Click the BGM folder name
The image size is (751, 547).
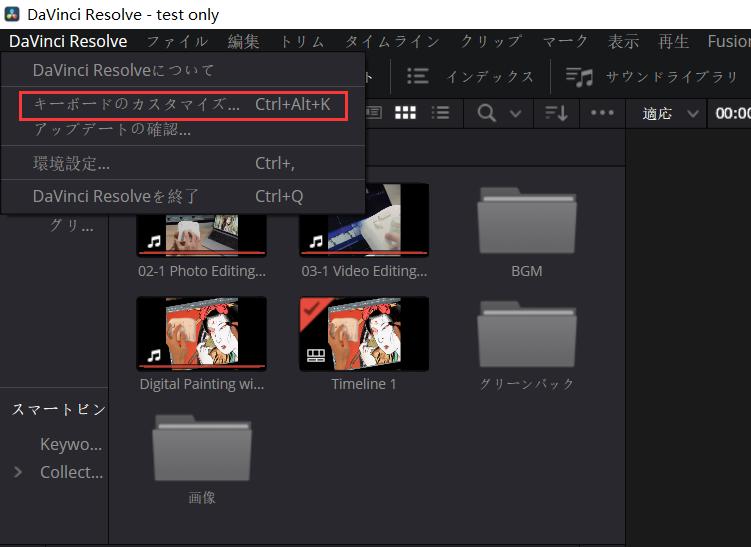pos(527,271)
